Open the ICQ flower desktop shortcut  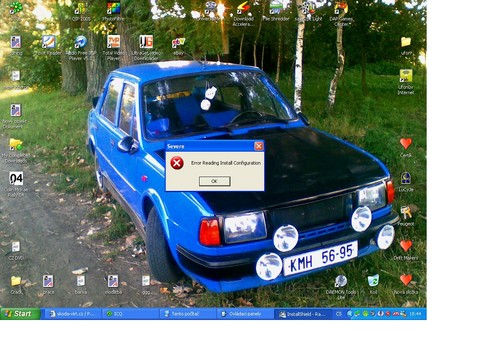[16, 10]
